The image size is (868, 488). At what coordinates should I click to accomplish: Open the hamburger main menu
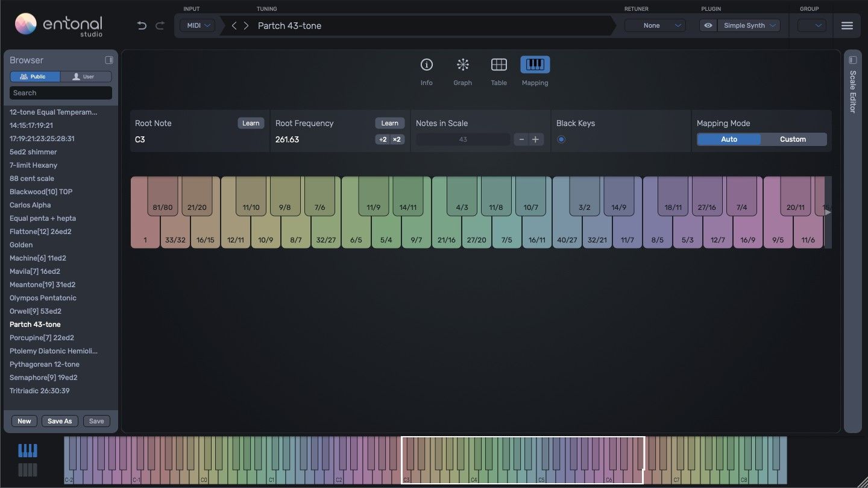[x=847, y=25]
